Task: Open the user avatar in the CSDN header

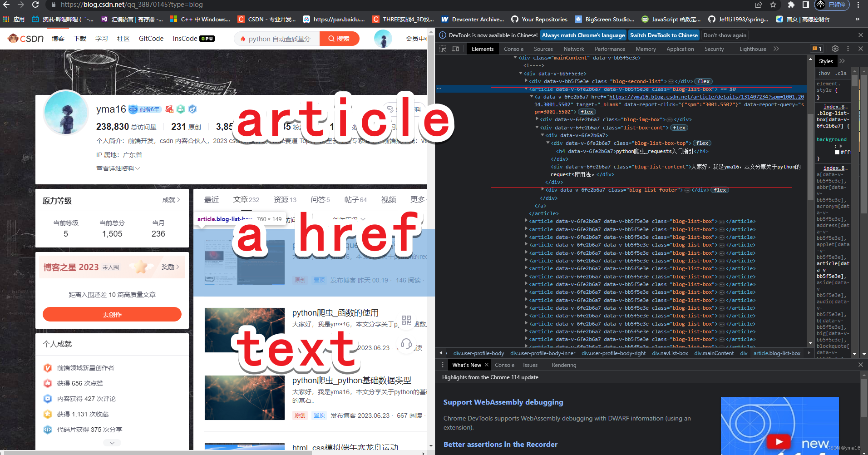Action: pos(383,39)
